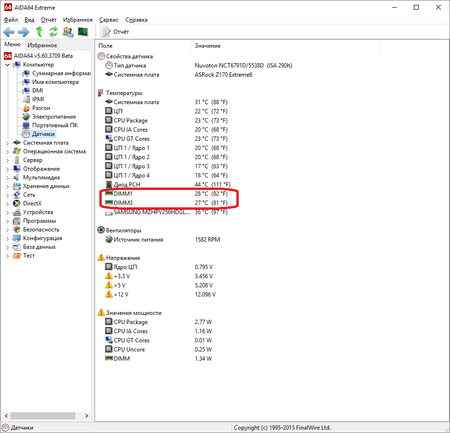This screenshot has width=450, height=433.
Task: Click the Forward navigation arrow
Action: click(x=23, y=32)
